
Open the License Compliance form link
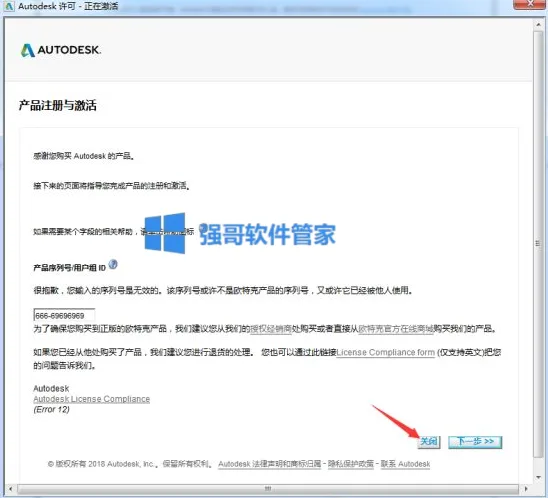pyautogui.click(x=386, y=352)
